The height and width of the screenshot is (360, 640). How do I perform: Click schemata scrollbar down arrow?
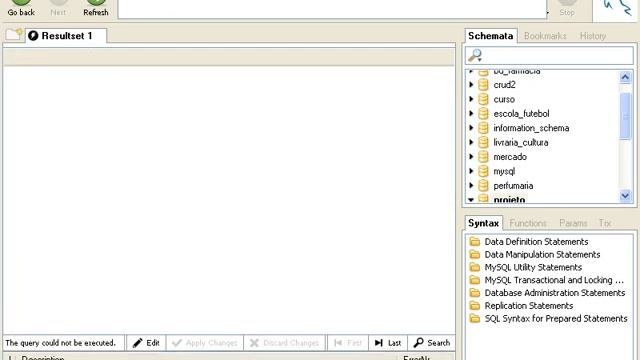[x=625, y=196]
